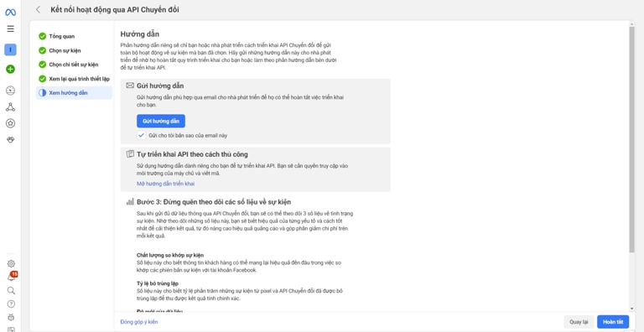Open the help question mark icon
The image size is (644, 332).
(x=11, y=304)
